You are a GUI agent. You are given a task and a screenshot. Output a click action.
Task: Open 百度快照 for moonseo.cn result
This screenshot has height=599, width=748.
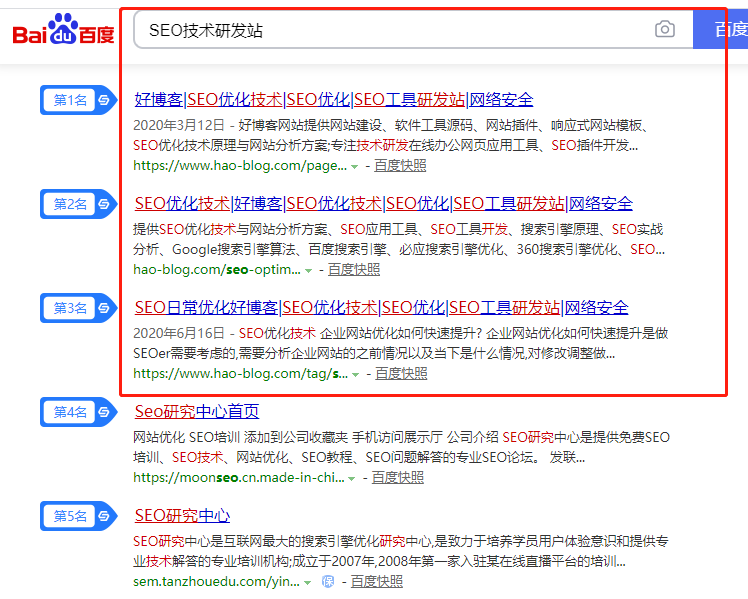coord(398,478)
